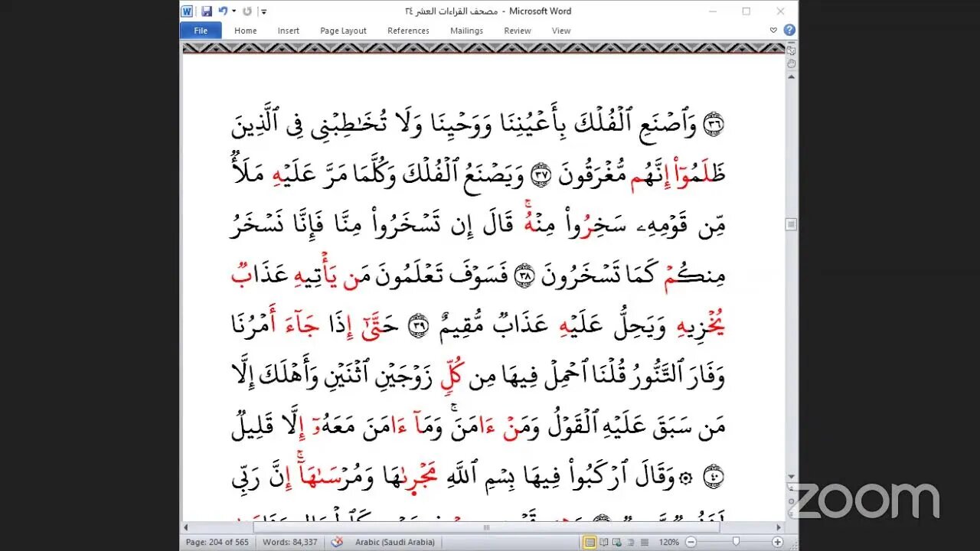
Task: Click the 120% zoom level button
Action: 668,543
